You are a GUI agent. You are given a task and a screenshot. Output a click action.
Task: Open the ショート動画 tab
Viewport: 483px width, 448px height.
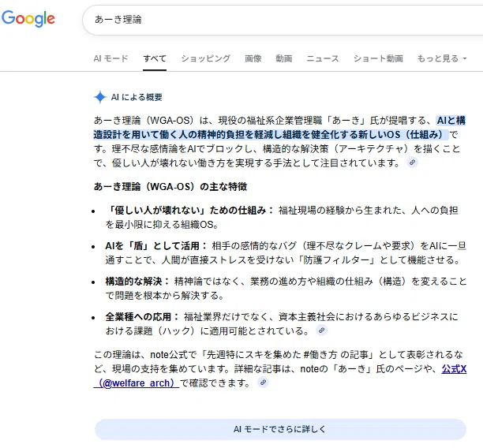(378, 58)
